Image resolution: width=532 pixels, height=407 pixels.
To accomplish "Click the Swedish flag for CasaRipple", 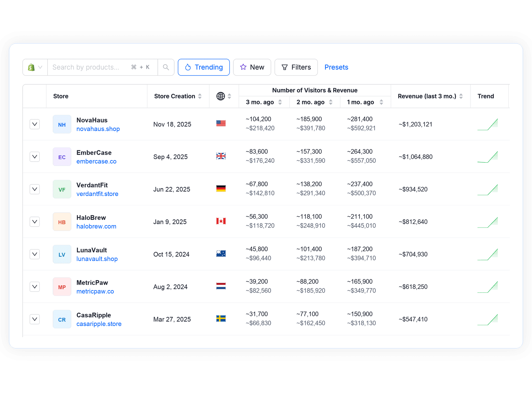I will [221, 318].
